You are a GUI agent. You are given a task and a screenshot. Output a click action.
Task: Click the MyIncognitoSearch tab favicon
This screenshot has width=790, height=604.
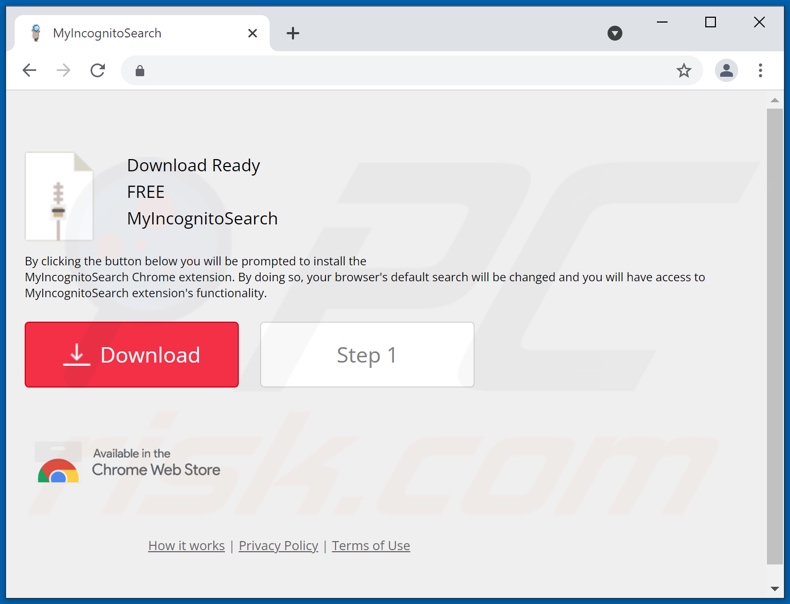pos(36,33)
